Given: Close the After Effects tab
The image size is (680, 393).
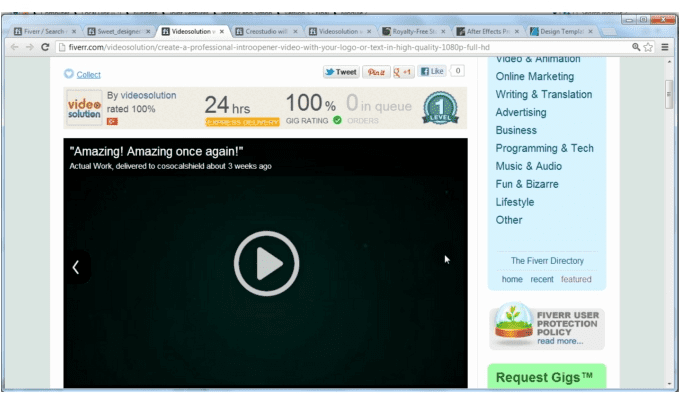Looking at the screenshot, I should tap(517, 32).
